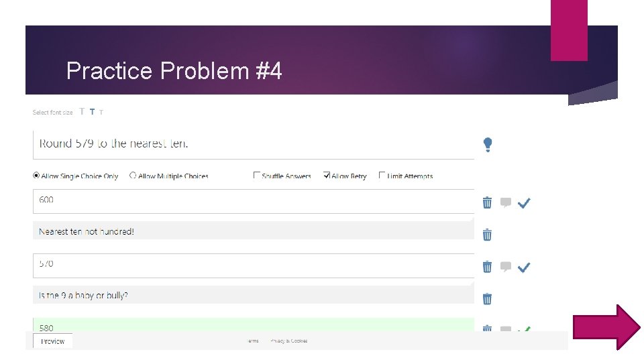The width and height of the screenshot is (644, 362).
Task: Select the smallest font size T icon
Action: [101, 112]
